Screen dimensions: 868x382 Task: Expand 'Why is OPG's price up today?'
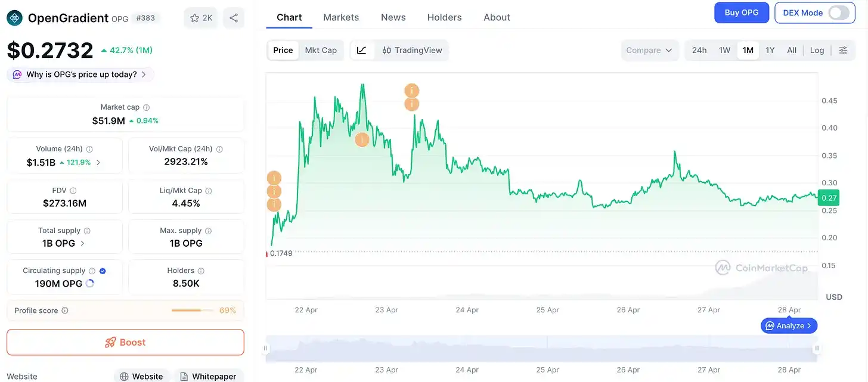point(80,74)
